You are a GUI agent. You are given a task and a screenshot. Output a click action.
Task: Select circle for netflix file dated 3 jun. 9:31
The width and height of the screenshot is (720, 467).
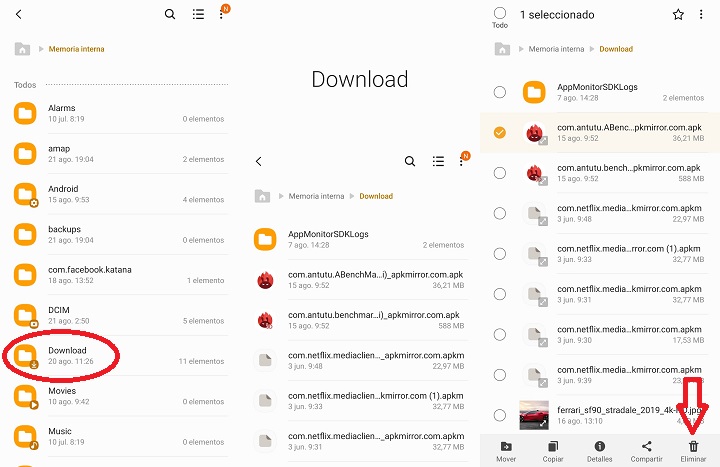[500, 294]
